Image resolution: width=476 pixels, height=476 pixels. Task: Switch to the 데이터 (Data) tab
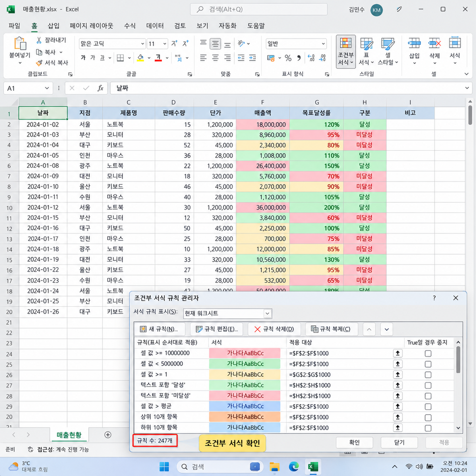(155, 26)
